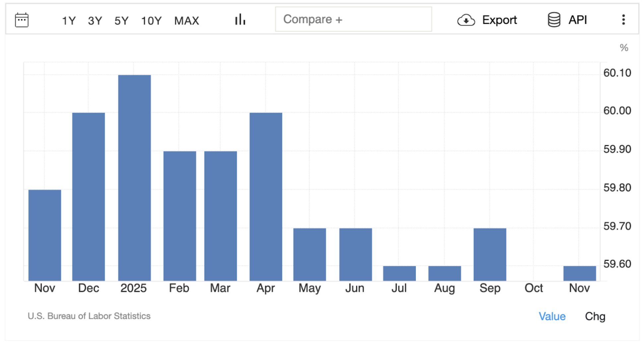Click the Apr bar in chart
644x344 pixels.
[266, 197]
